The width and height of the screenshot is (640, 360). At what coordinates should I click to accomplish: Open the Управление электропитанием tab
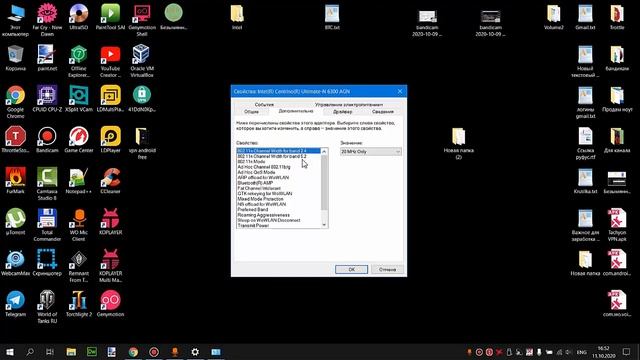[349, 104]
